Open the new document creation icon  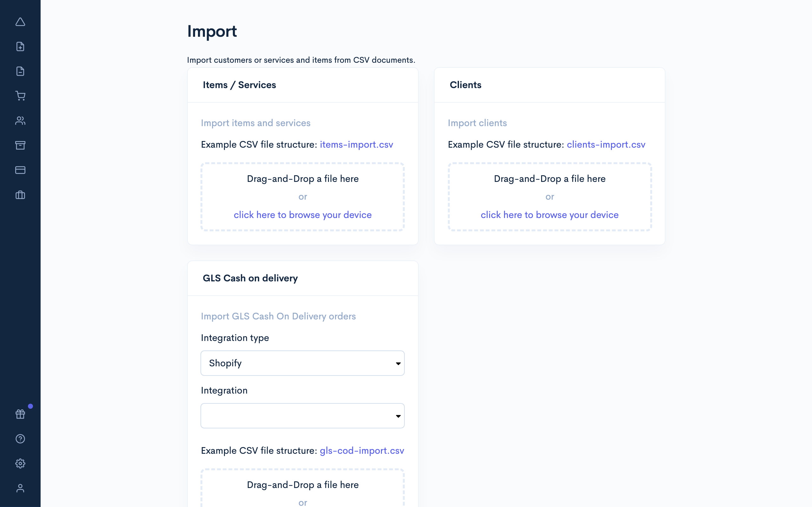(21, 46)
